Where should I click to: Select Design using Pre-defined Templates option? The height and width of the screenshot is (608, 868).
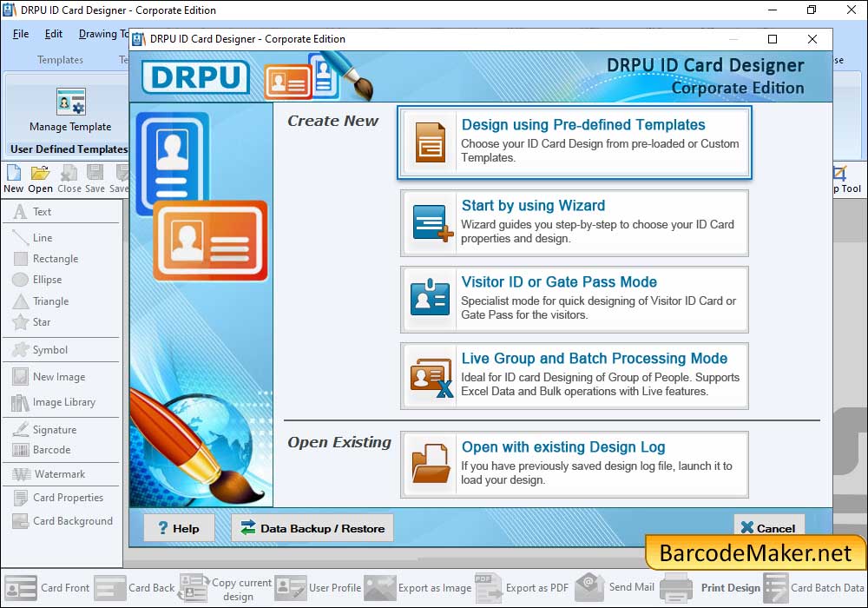[x=574, y=142]
